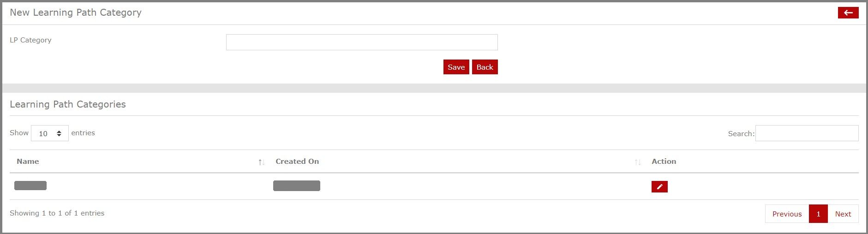Go to the Previous page
Image resolution: width=868 pixels, height=234 pixels.
click(787, 214)
